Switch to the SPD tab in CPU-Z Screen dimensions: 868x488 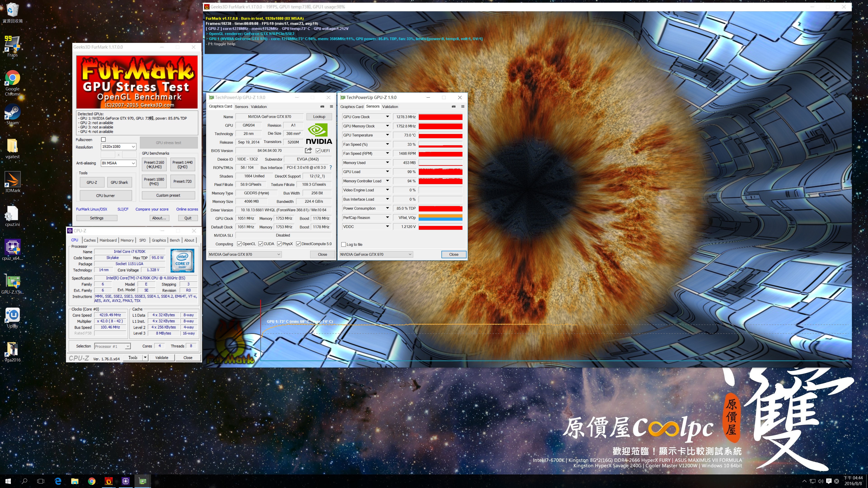[x=143, y=240]
